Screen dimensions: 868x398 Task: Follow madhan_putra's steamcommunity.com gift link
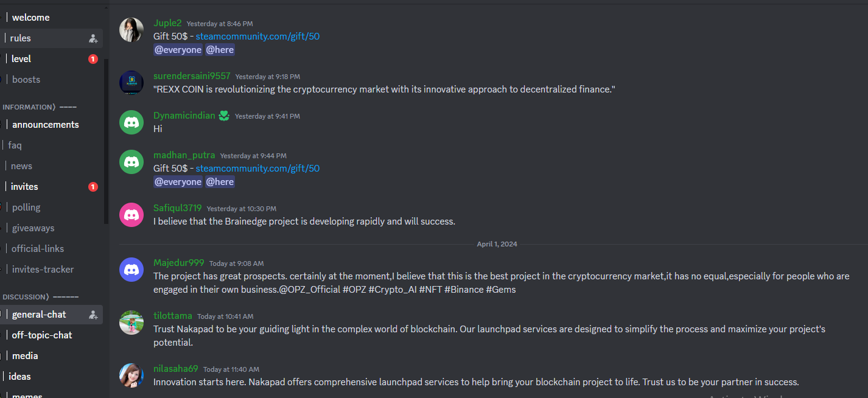[257, 169]
